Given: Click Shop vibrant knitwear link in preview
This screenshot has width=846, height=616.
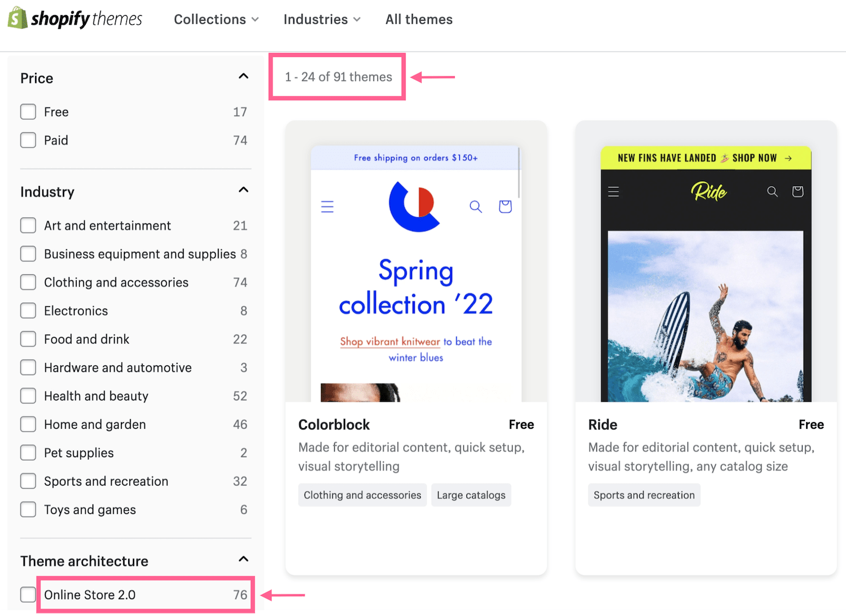Looking at the screenshot, I should (390, 341).
